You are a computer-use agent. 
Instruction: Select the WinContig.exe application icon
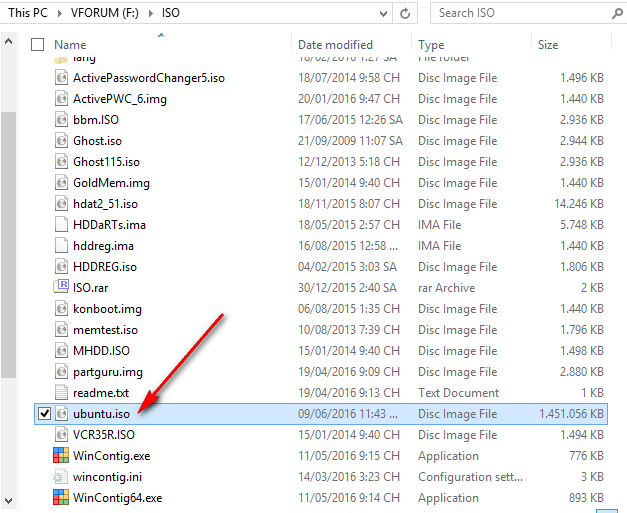click(x=62, y=456)
